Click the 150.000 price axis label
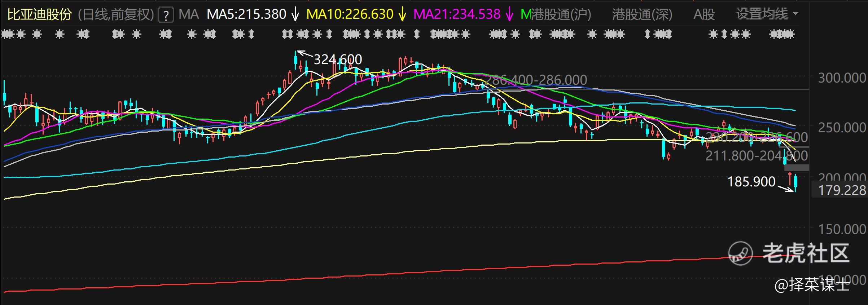Viewport: 868px width, 305px height. (842, 229)
